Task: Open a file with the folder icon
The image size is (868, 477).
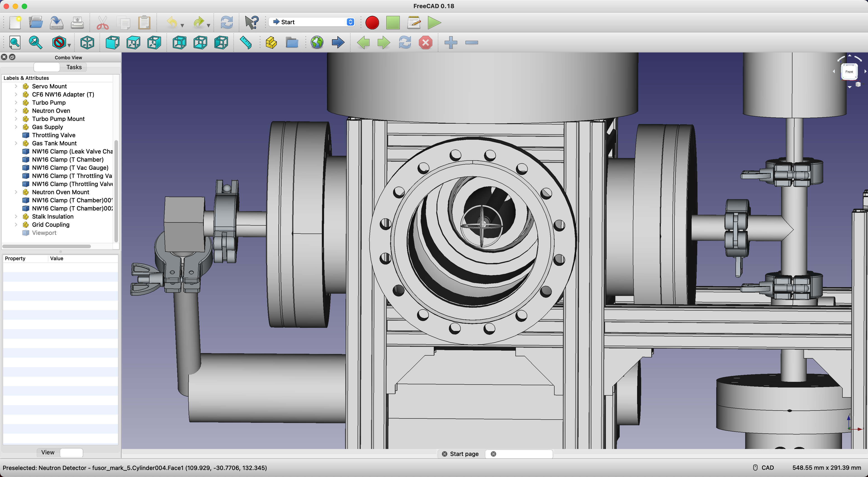Action: (x=36, y=22)
